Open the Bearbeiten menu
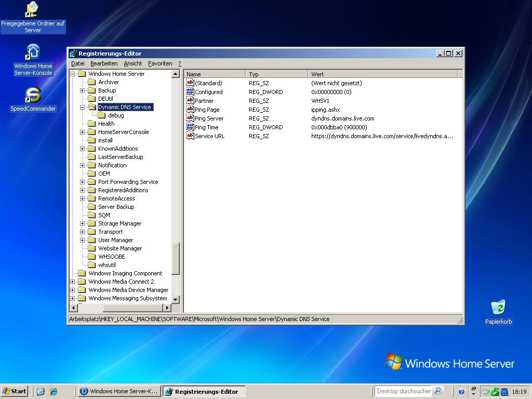Viewport: 532px width, 399px height. [104, 63]
